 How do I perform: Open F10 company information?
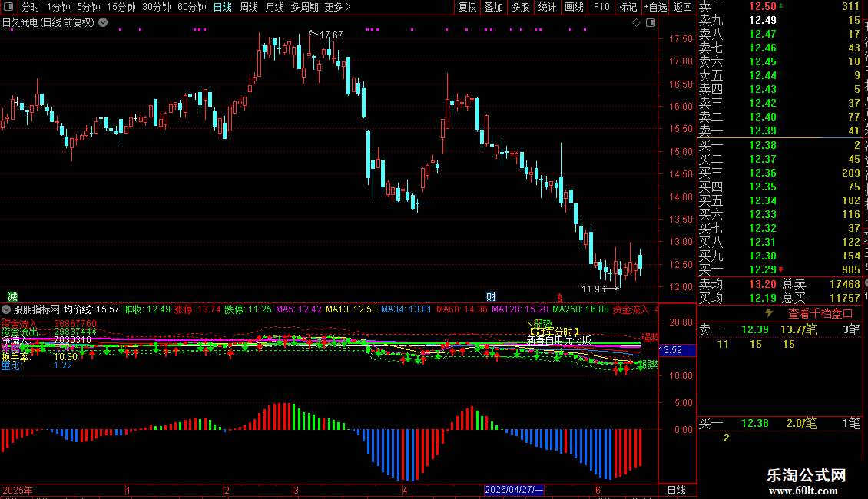pyautogui.click(x=601, y=7)
